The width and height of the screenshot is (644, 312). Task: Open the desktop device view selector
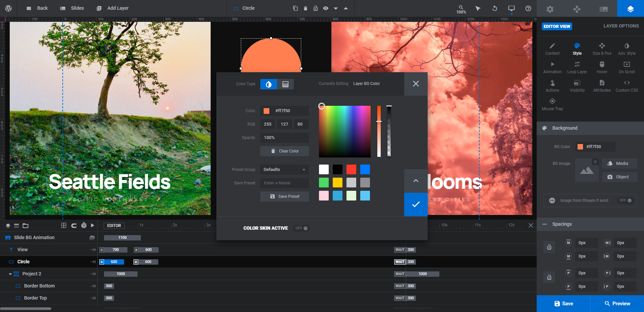point(511,9)
